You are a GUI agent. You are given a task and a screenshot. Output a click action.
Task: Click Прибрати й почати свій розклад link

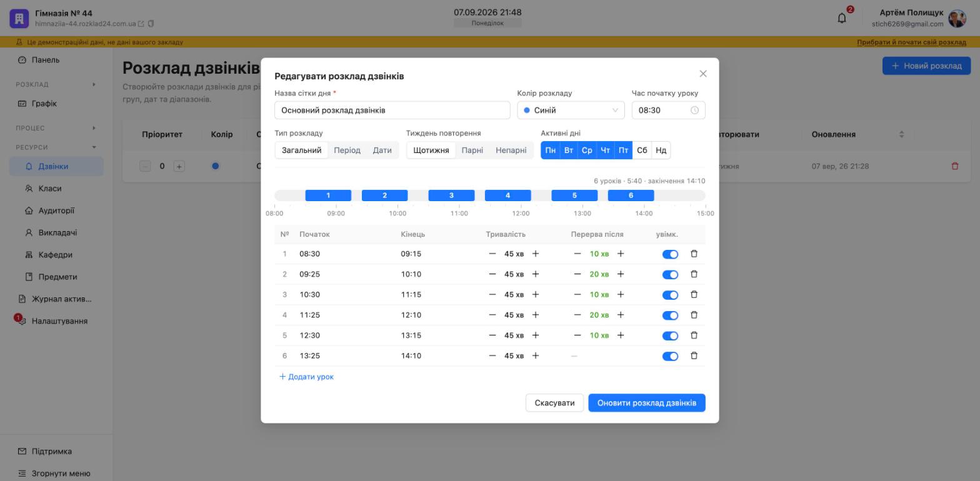[911, 42]
